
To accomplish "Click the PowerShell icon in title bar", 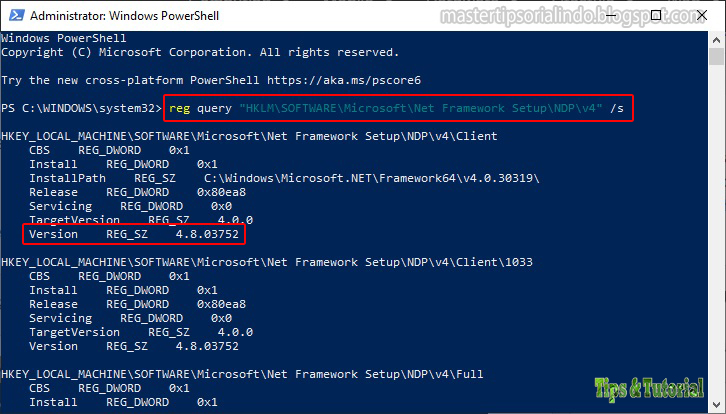I will coord(12,13).
